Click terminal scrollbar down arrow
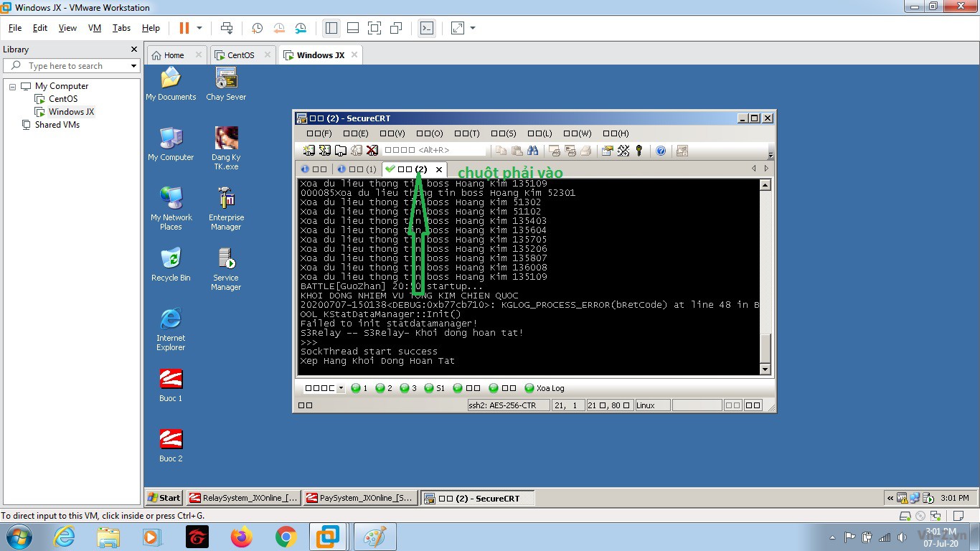This screenshot has width=980, height=551. click(765, 369)
